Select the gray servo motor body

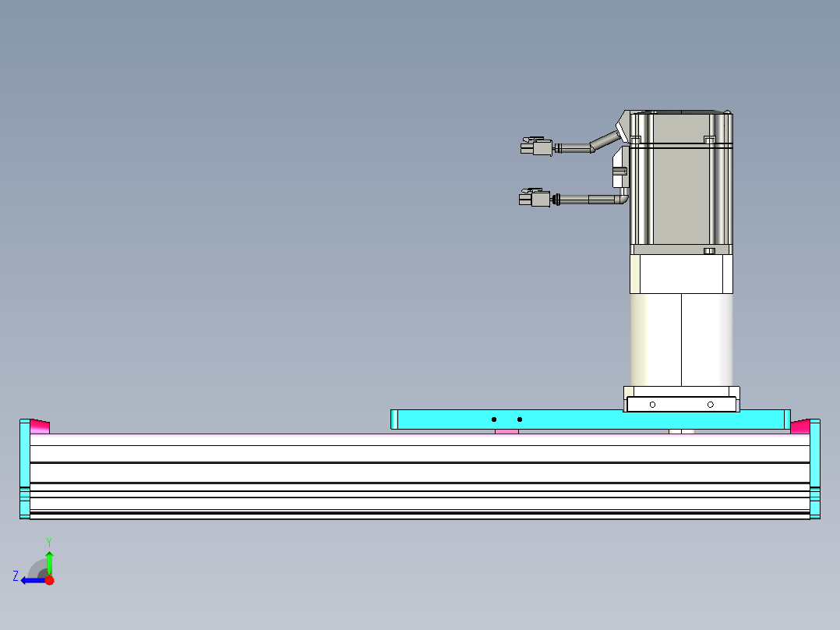pyautogui.click(x=681, y=182)
